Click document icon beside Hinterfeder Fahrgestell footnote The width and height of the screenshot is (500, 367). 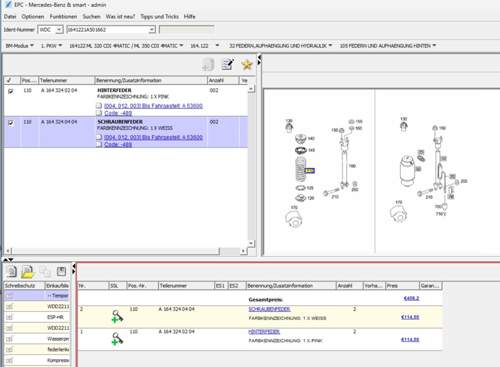coord(99,106)
